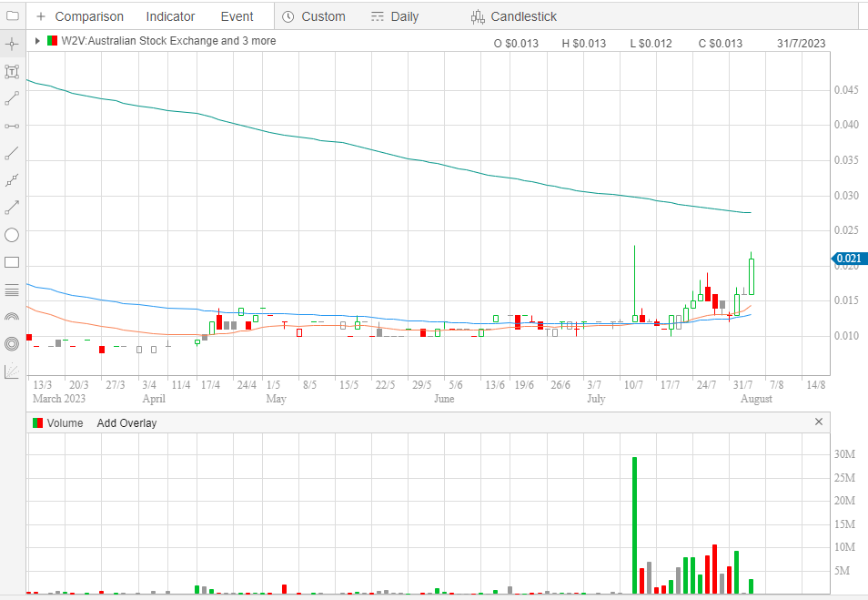Image resolution: width=868 pixels, height=600 pixels.
Task: Open the Custom date range dropdown
Action: coord(323,16)
